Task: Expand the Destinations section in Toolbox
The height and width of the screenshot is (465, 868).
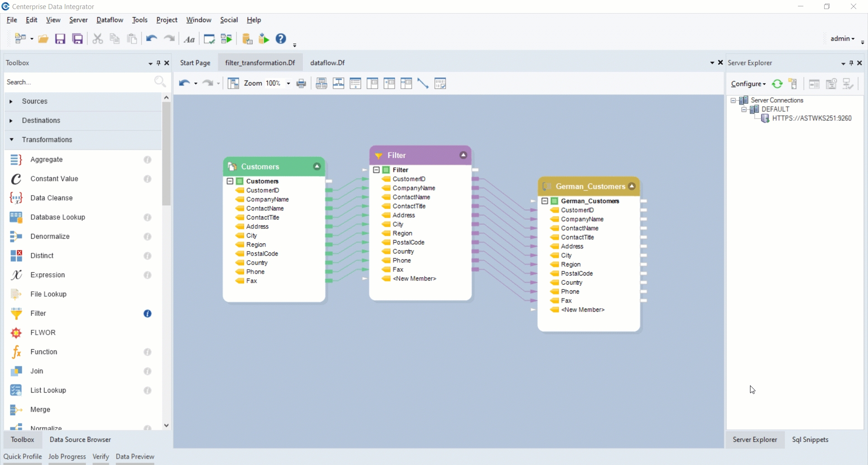Action: (11, 121)
